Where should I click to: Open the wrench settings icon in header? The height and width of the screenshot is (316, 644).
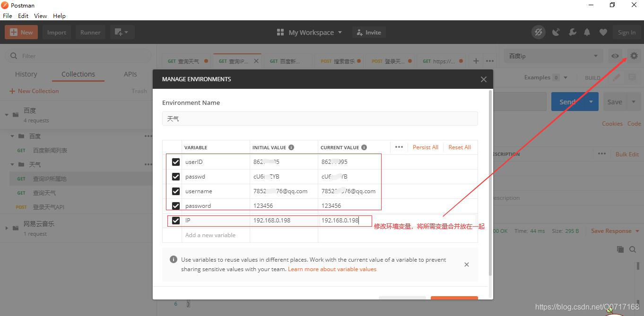point(572,32)
